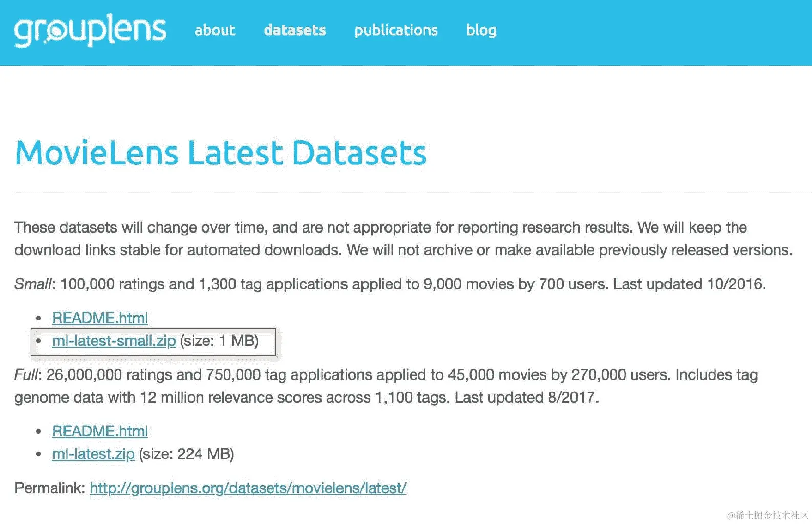Click the '(size: 1 MB)' text

[x=219, y=341]
